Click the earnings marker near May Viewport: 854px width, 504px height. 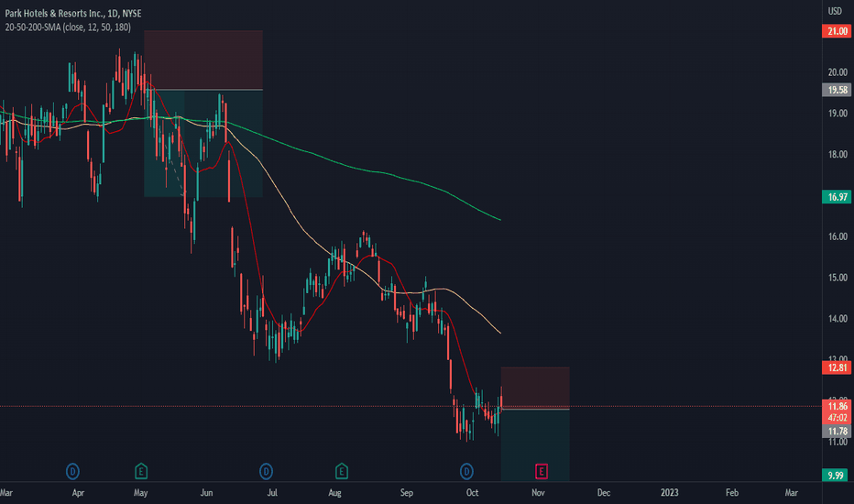click(x=141, y=471)
